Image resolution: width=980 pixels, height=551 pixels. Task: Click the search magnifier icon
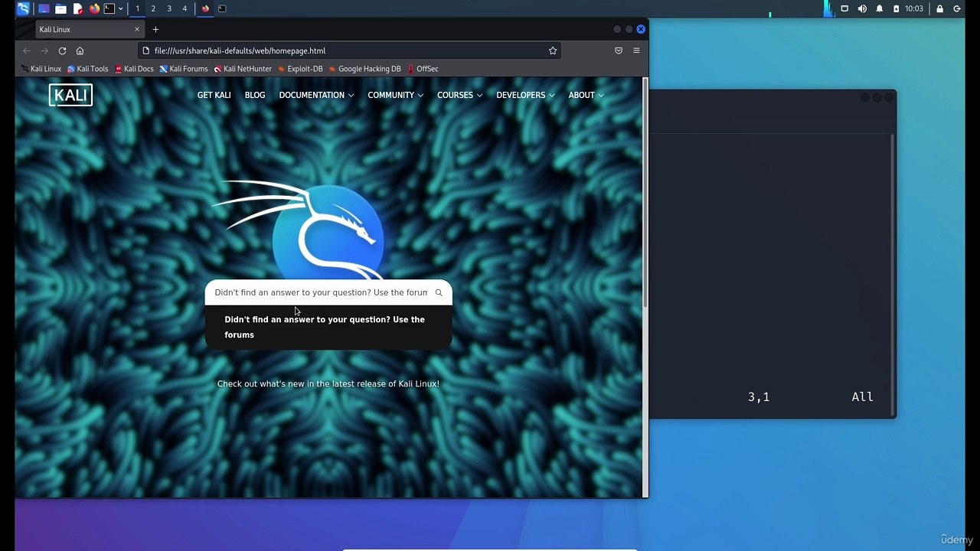click(x=439, y=292)
